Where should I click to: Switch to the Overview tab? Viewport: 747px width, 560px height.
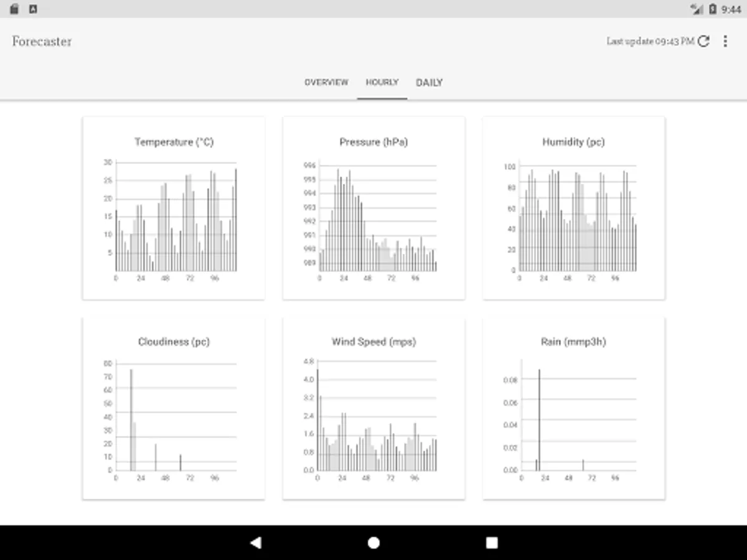point(326,82)
